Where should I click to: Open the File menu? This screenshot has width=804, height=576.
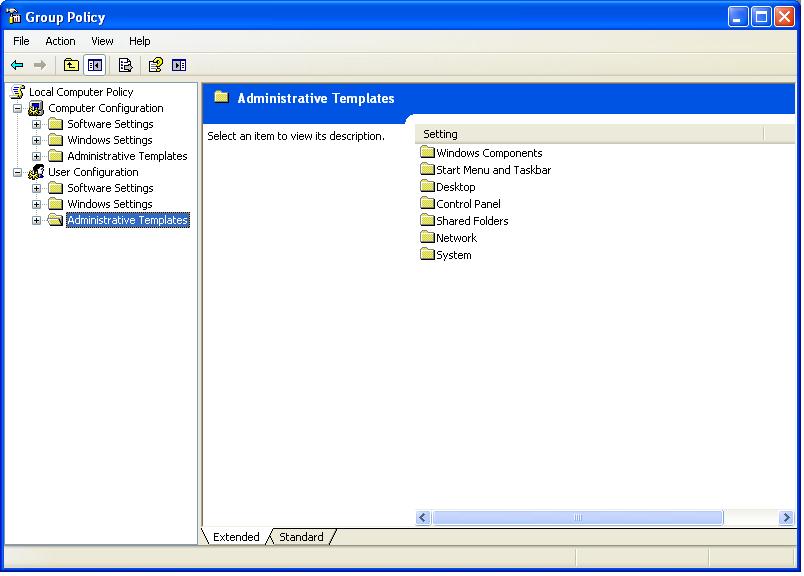[21, 41]
